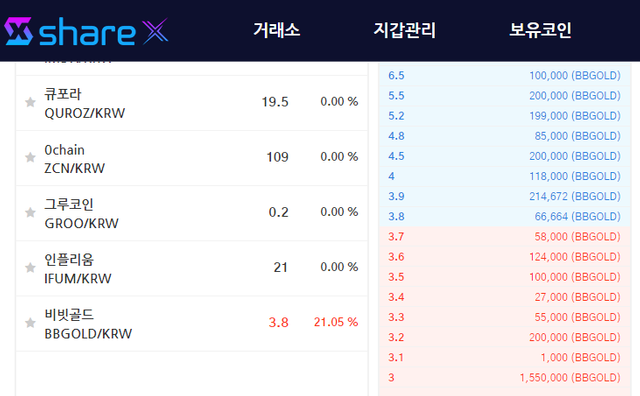Select the 비빗골드 coin name
Screen dimensions: 640x396
[x=69, y=315]
